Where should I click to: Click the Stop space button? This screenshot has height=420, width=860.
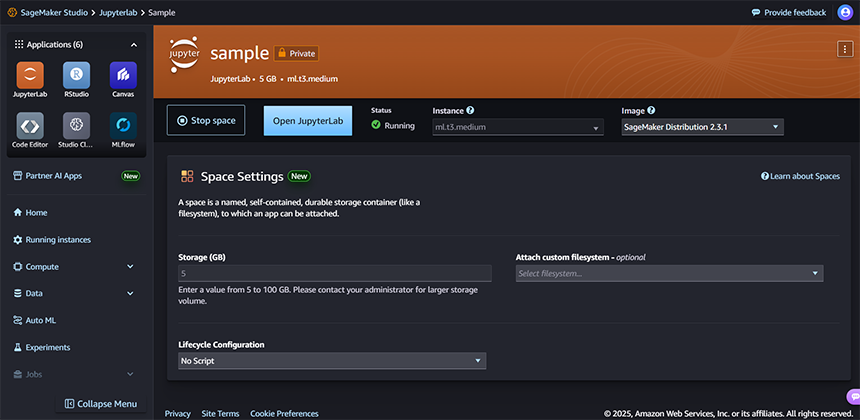(x=206, y=121)
